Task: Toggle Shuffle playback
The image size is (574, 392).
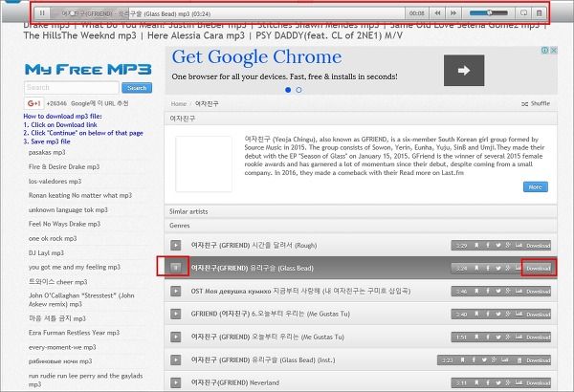Action: (x=536, y=103)
